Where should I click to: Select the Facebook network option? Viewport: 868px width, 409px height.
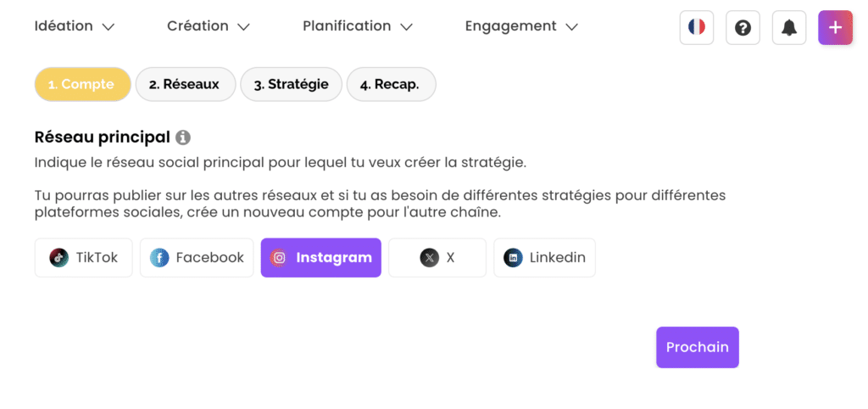point(197,258)
